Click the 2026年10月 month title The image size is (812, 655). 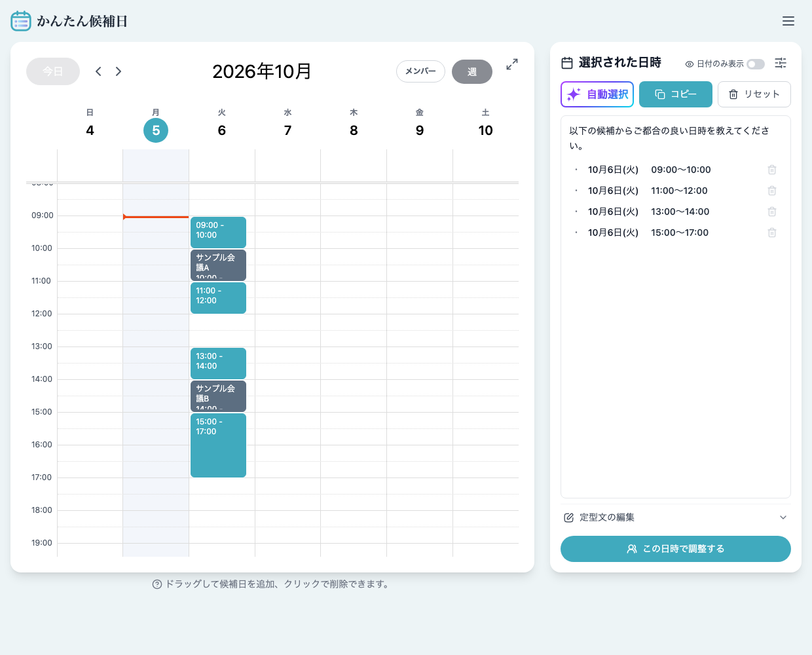click(x=262, y=71)
